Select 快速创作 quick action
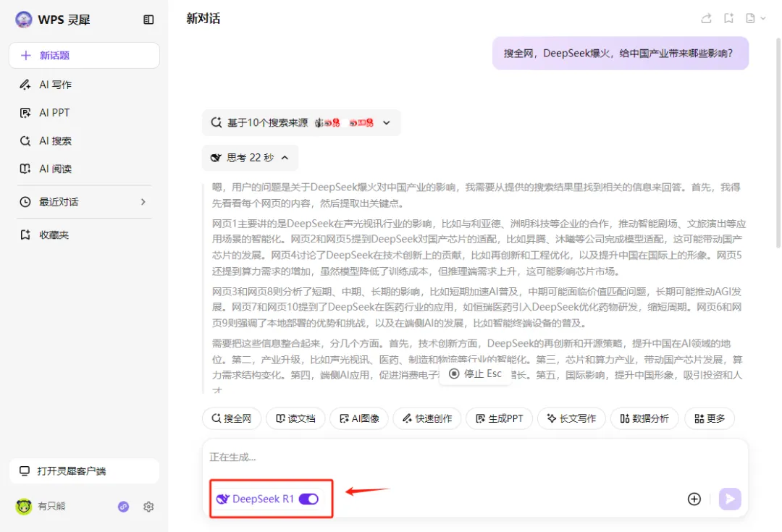 (x=427, y=418)
